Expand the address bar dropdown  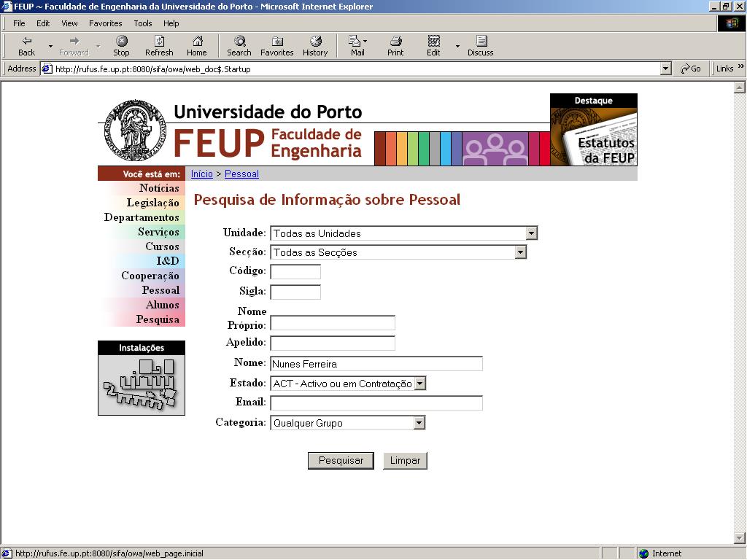(x=666, y=69)
